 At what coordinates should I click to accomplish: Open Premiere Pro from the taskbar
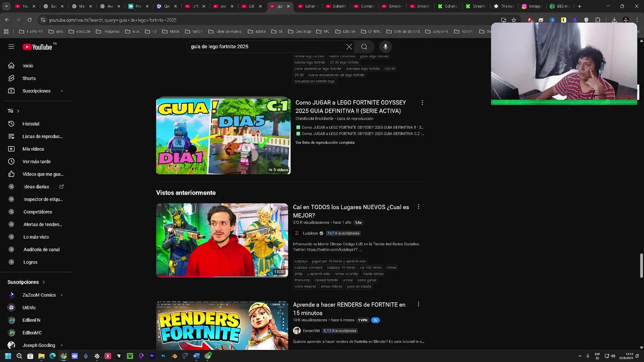(x=152, y=356)
